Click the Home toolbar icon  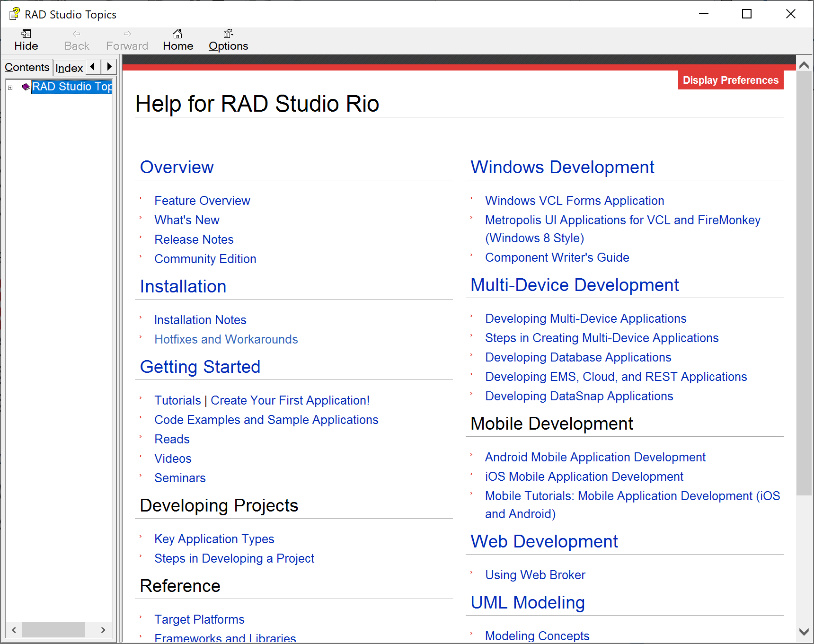click(x=177, y=34)
